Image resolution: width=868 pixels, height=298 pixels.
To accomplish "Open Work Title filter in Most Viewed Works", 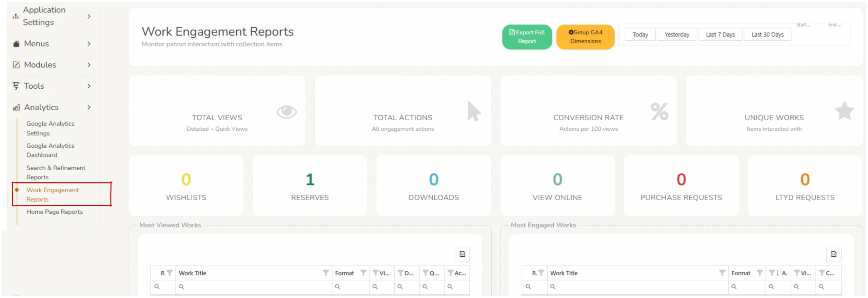I will click(x=325, y=273).
